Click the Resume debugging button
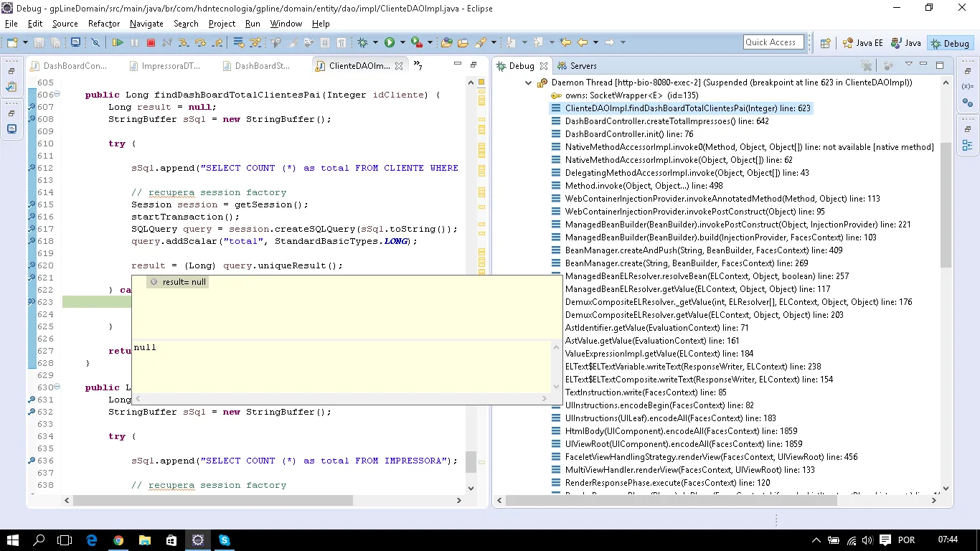 (117, 43)
